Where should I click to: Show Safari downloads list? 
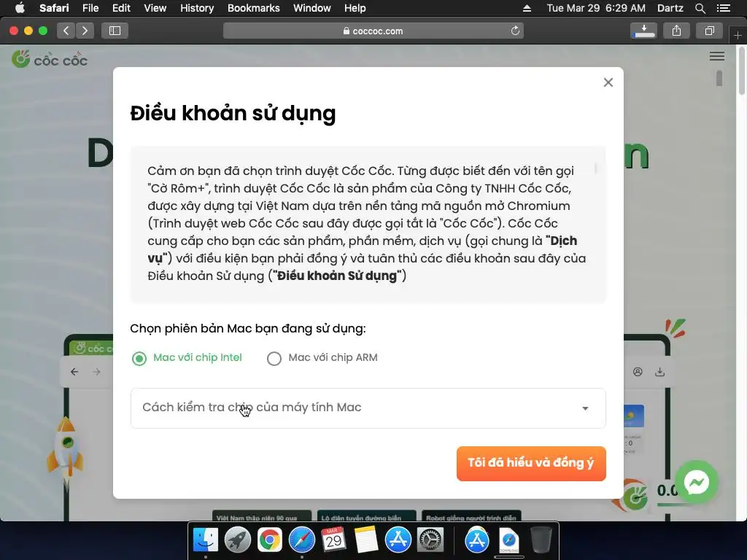tap(643, 31)
